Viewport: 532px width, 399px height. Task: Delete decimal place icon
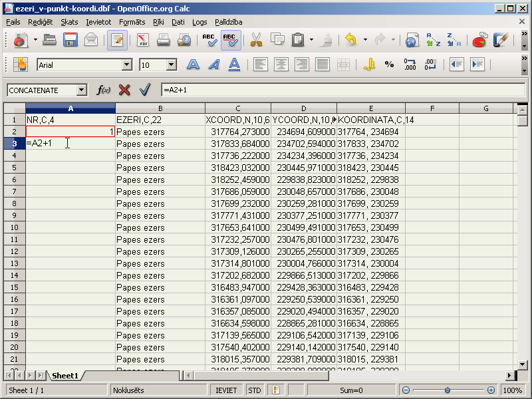coord(430,65)
